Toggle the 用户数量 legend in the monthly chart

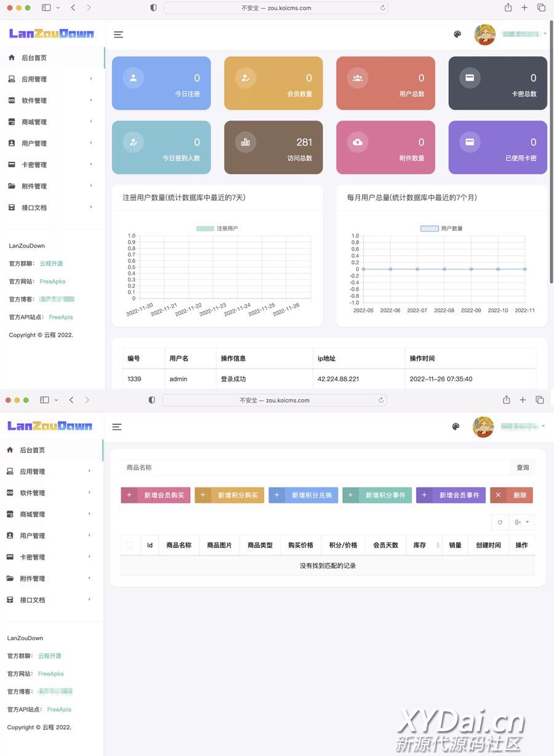[441, 228]
